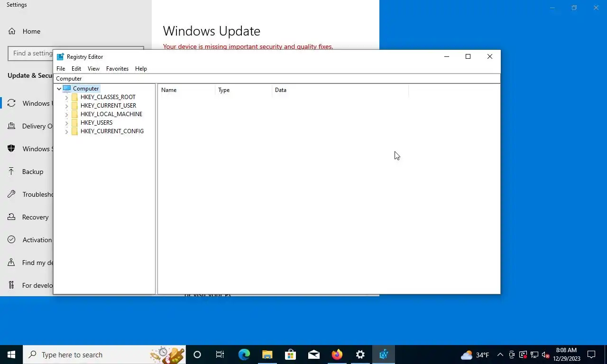This screenshot has height=364, width=607.
Task: Expand the HKEY_CURRENT_USER key
Action: pos(67,106)
